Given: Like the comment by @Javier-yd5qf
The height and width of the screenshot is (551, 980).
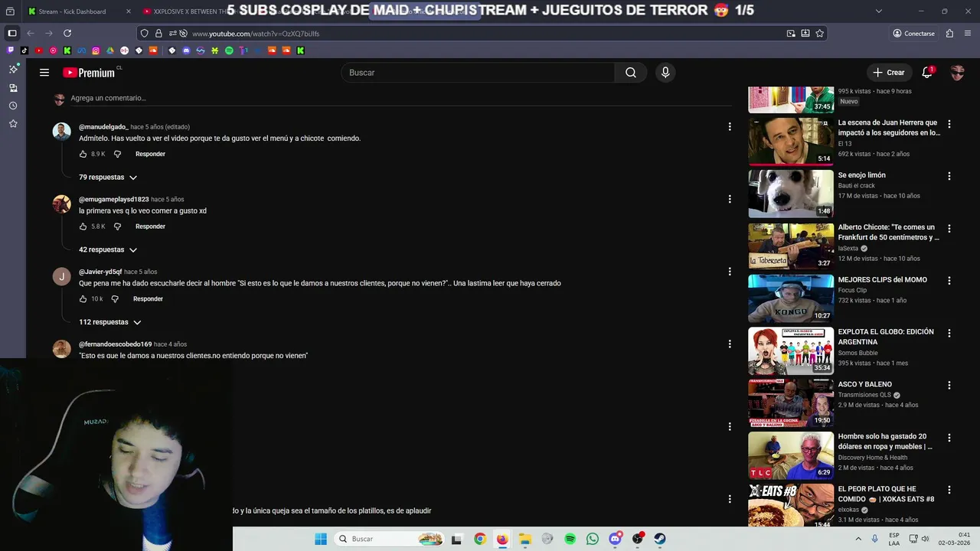Looking at the screenshot, I should point(83,299).
